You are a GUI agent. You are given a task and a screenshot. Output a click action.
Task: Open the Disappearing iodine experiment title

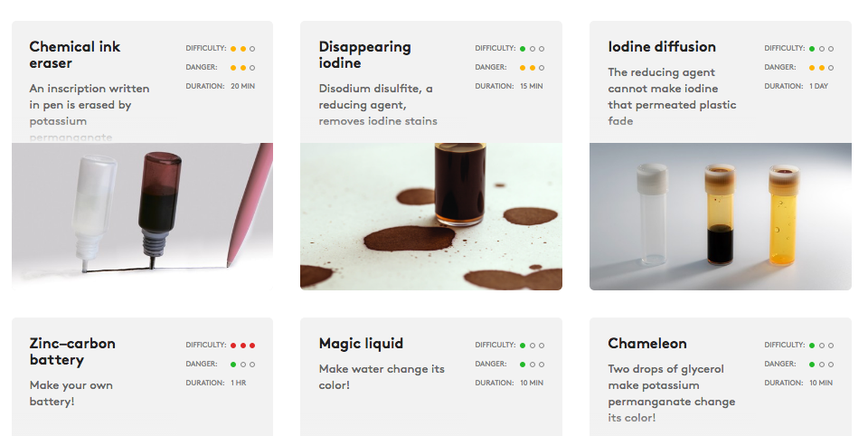(x=364, y=55)
